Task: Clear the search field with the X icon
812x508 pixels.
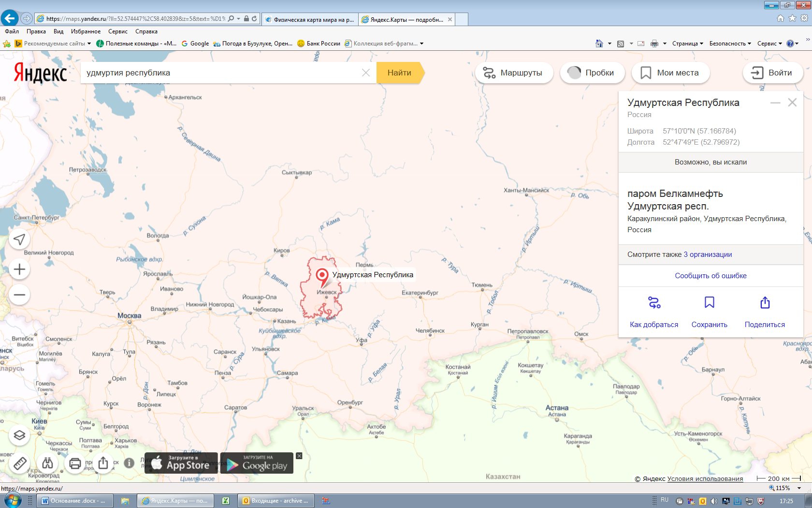Action: (366, 73)
